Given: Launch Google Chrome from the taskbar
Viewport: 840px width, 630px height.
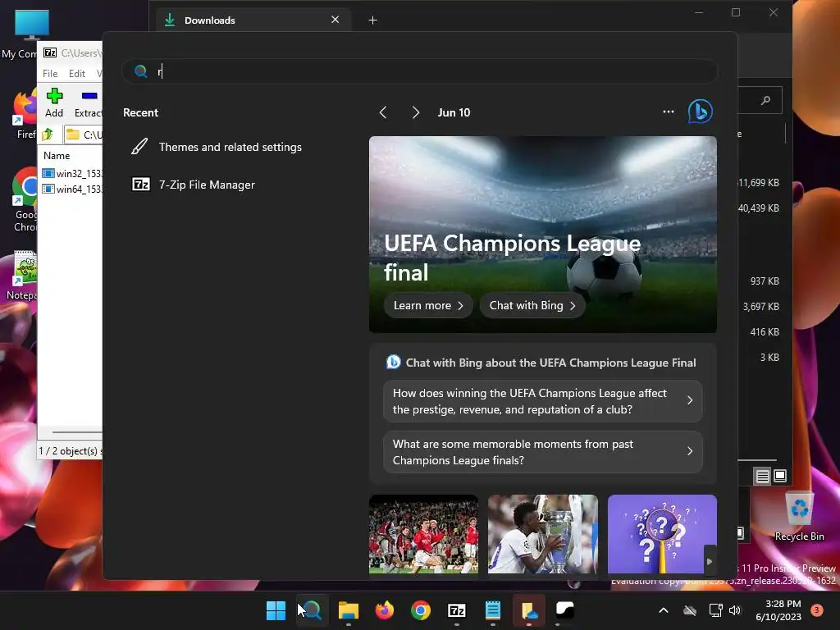Looking at the screenshot, I should click(421, 610).
